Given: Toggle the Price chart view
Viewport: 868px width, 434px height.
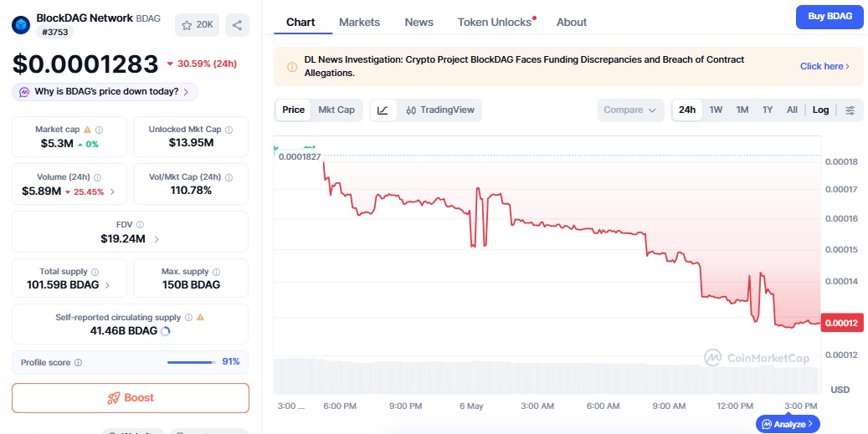Looking at the screenshot, I should coord(294,110).
